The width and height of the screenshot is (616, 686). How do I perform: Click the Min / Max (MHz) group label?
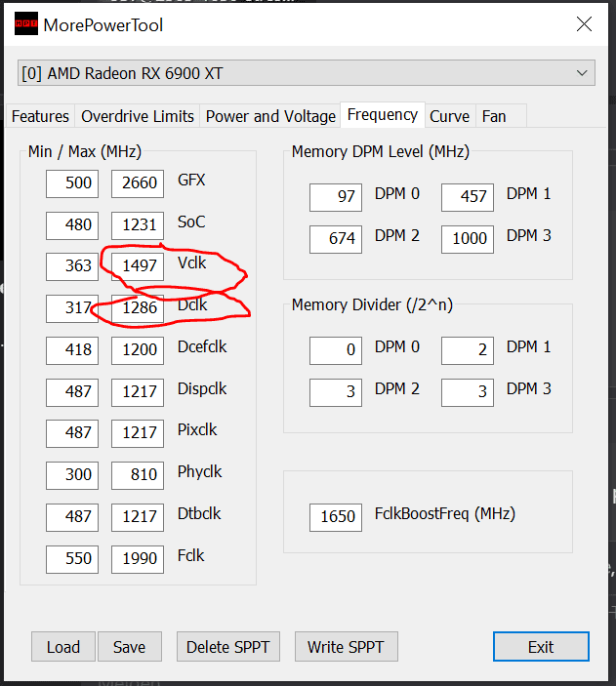[x=85, y=152]
